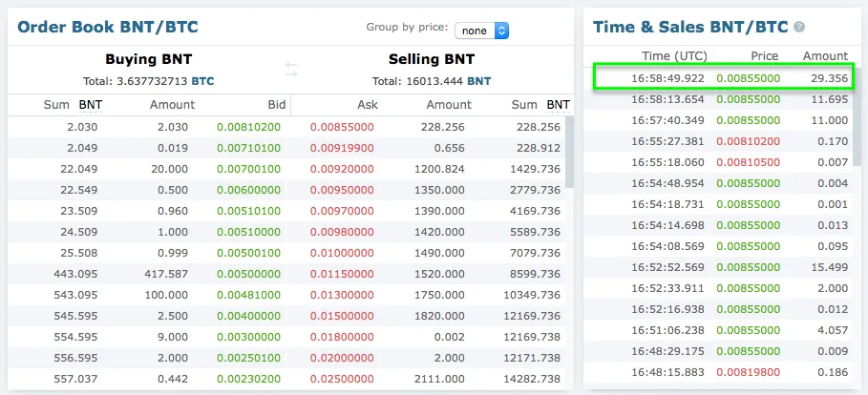Click the order book scrollbar thumb
Screen dimensions: 868x395
click(x=570, y=152)
